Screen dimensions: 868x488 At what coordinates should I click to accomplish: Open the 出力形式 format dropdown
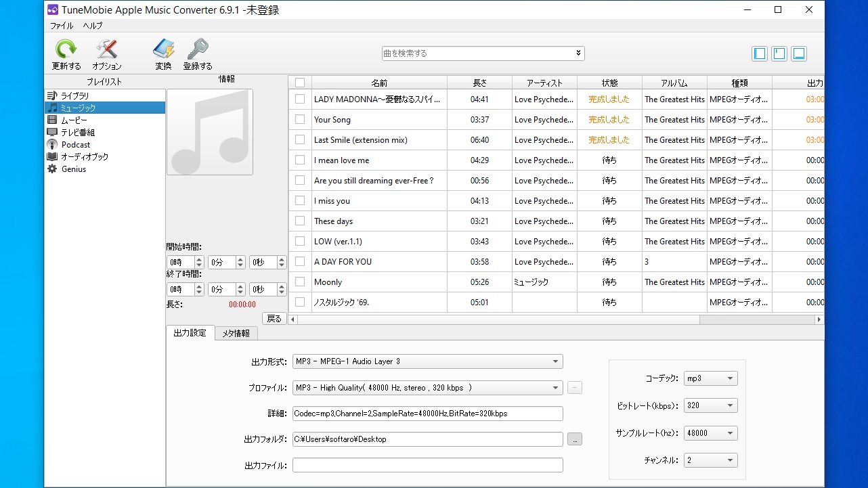pos(427,361)
